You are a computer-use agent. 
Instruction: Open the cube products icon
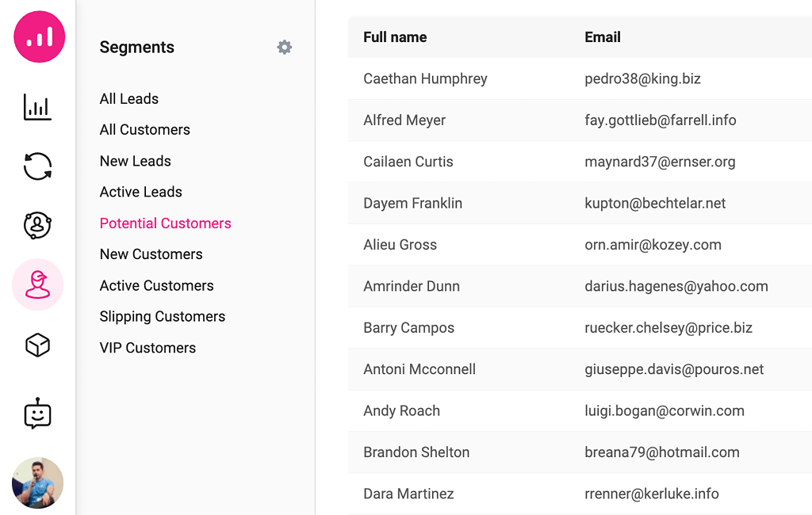[x=37, y=345]
